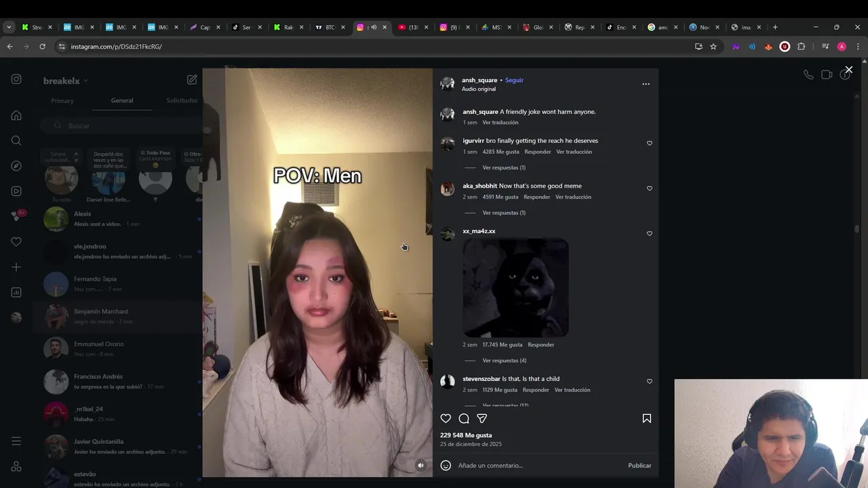Image resolution: width=868 pixels, height=488 pixels.
Task: Open a new browser tab
Action: [775, 27]
